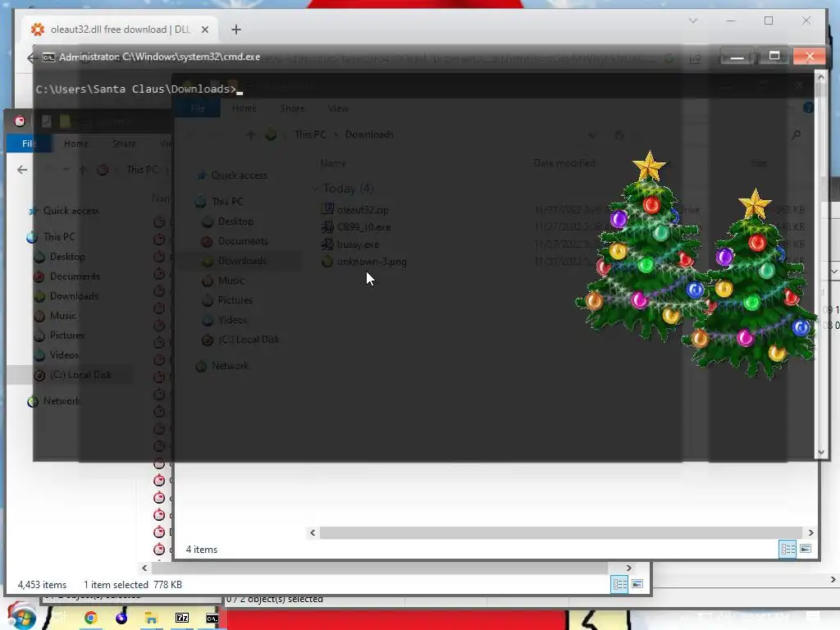Select unknown-3.png file
Image resolution: width=840 pixels, height=630 pixels.
pyautogui.click(x=372, y=262)
